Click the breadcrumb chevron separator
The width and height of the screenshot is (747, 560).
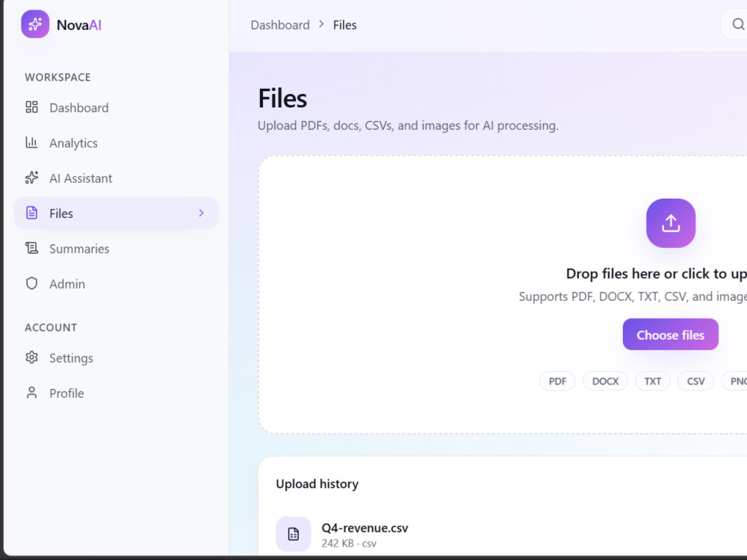pos(321,25)
